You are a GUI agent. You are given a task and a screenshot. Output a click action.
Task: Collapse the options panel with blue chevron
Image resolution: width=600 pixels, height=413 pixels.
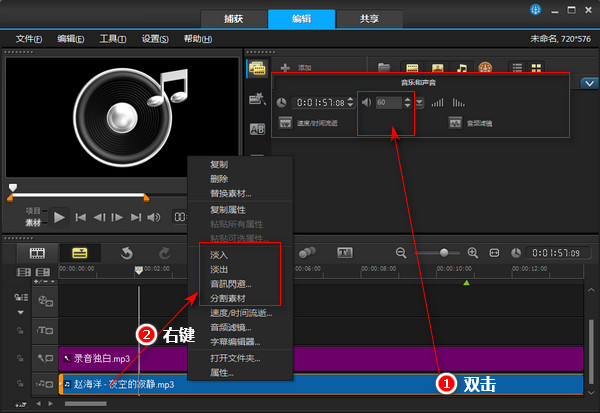tap(589, 83)
